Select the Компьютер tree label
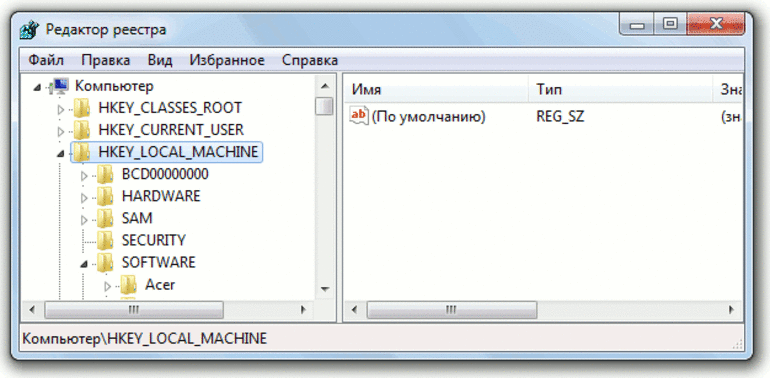770x378 pixels. pos(114,86)
